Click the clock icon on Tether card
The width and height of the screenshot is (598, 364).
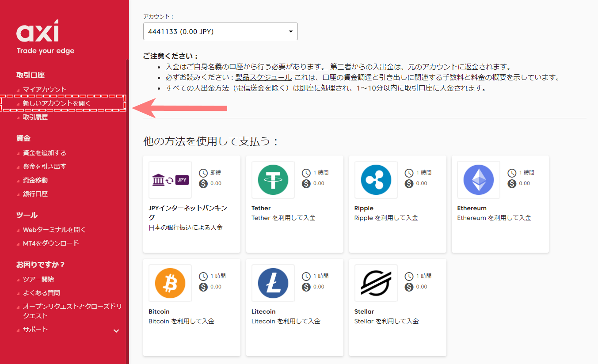pyautogui.click(x=306, y=173)
